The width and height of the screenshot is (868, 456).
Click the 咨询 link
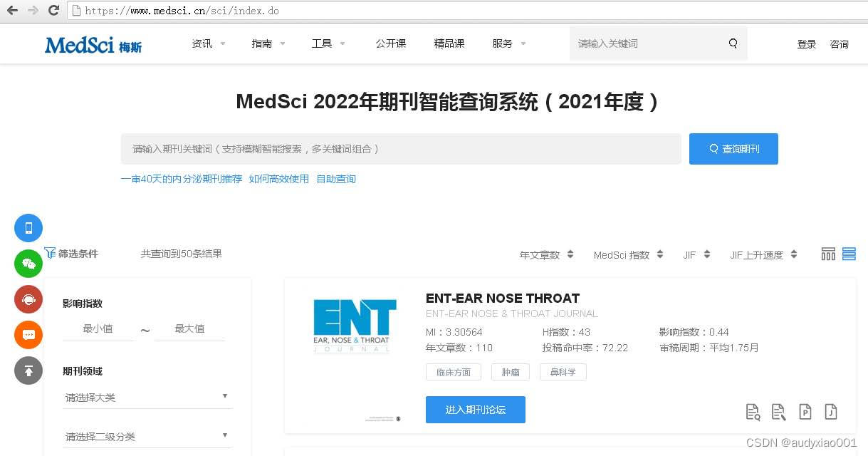(x=840, y=44)
